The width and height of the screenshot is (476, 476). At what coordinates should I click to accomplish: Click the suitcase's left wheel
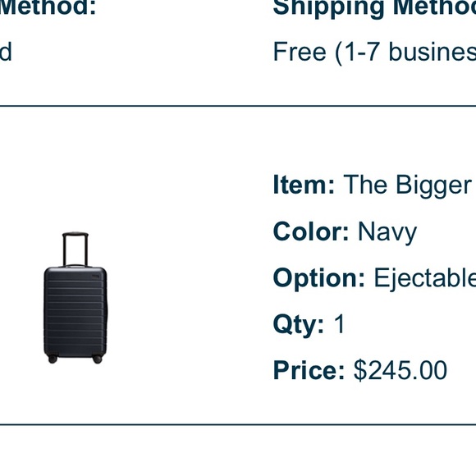[x=53, y=359]
